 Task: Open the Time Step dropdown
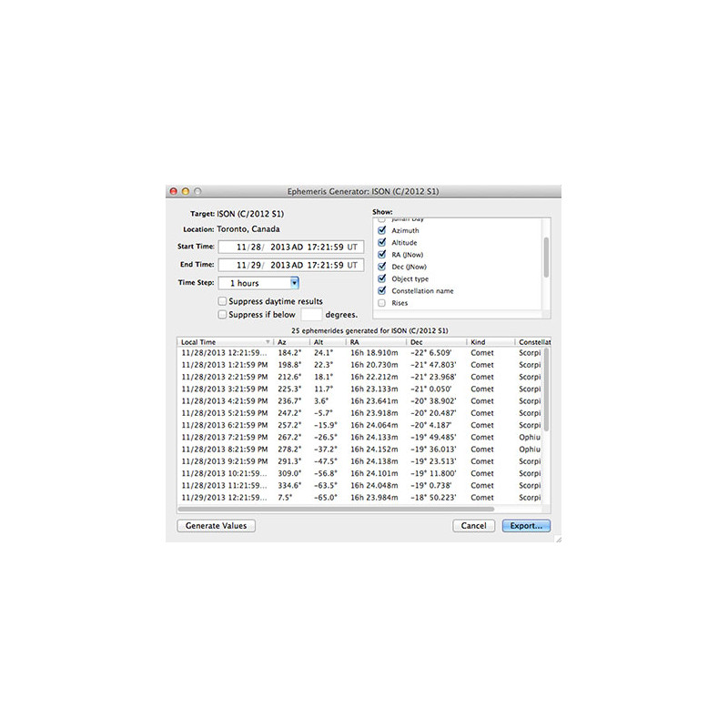click(x=294, y=283)
